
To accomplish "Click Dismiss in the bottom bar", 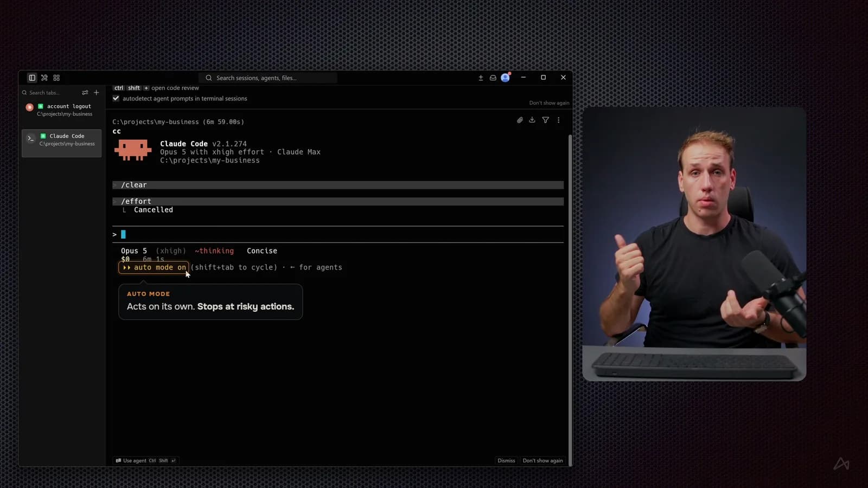I will 506,460.
